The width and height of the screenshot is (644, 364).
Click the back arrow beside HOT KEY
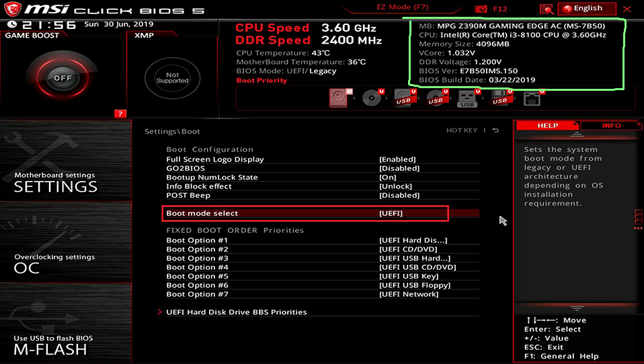(495, 131)
